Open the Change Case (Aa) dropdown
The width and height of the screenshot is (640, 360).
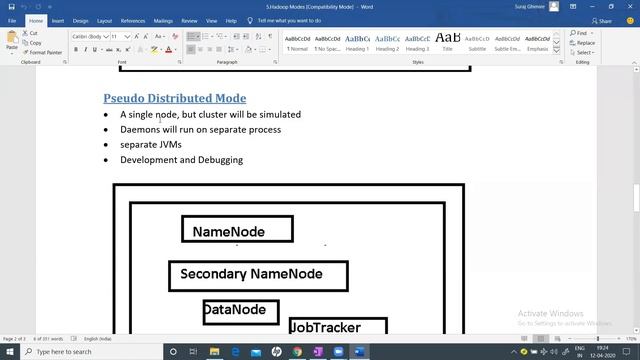[x=160, y=37]
